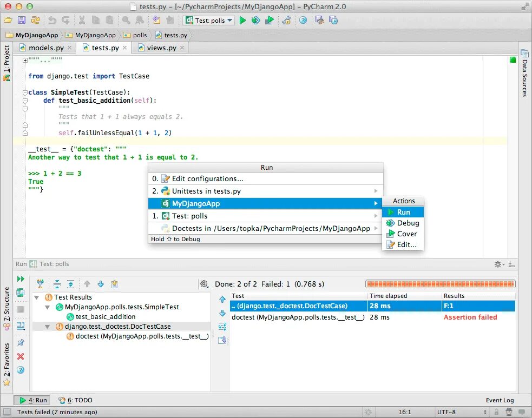Screen dimensions: 532x418
Task: Click the stop square icon in Run panel
Action: (x=21, y=309)
